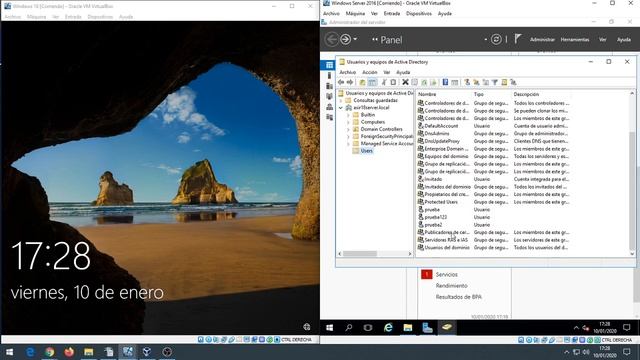The image size is (640, 360).
Task: Open the Servicios link in Server Manager
Action: click(447, 275)
